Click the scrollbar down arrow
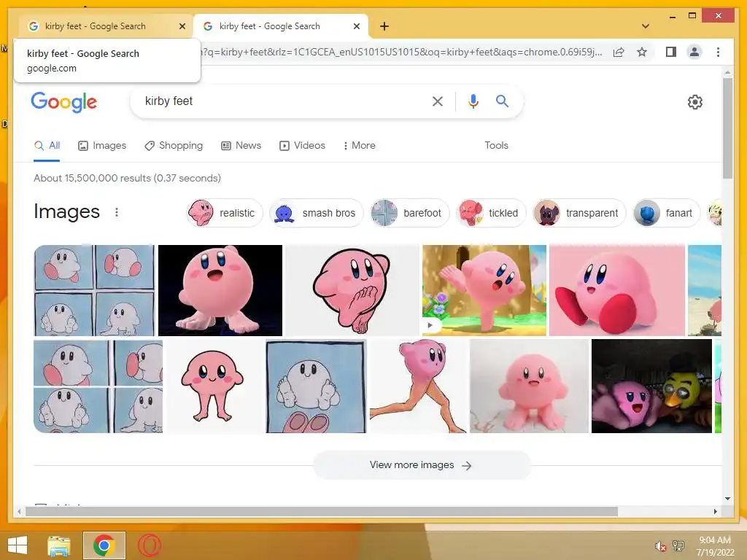Screen dimensions: 747x560 [727, 499]
